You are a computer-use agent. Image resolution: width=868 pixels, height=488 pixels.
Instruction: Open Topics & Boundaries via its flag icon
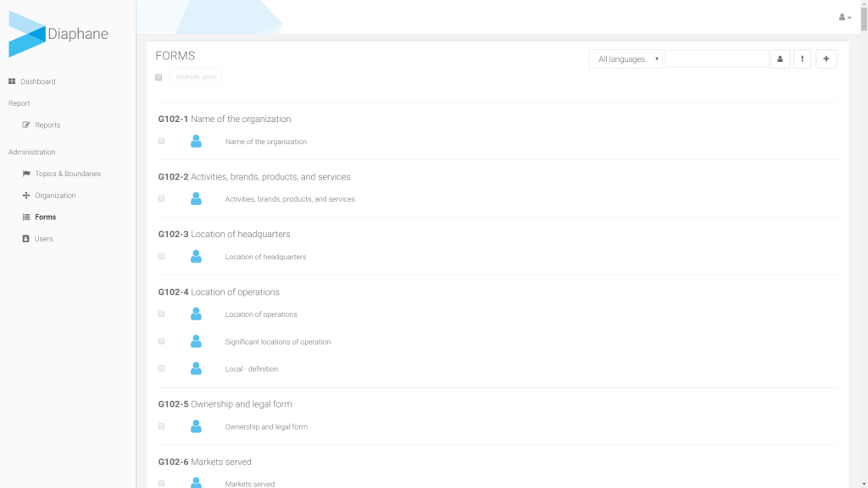coord(28,174)
